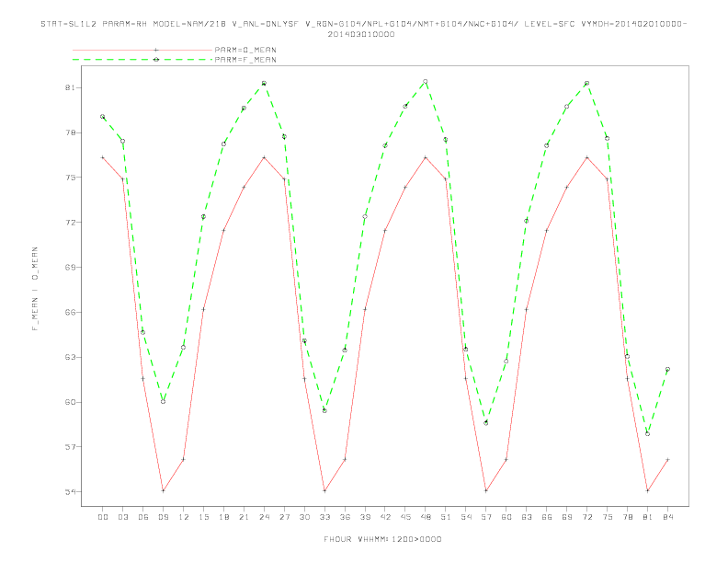Image resolution: width=728 pixels, height=563 pixels.
Task: Click the x-axis tick label 51
Action: (446, 517)
